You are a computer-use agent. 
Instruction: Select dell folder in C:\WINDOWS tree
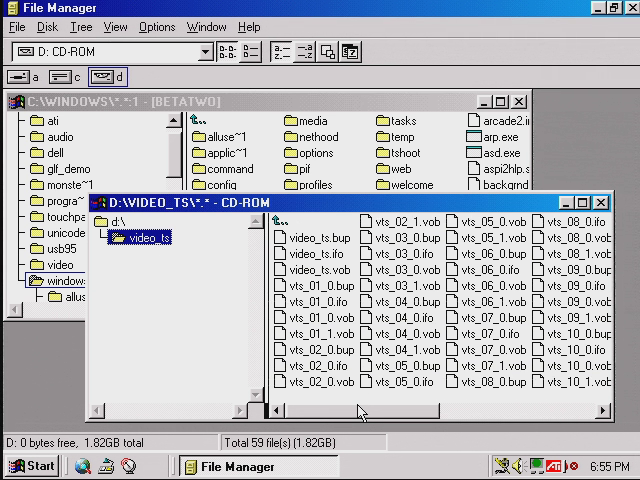[47, 153]
